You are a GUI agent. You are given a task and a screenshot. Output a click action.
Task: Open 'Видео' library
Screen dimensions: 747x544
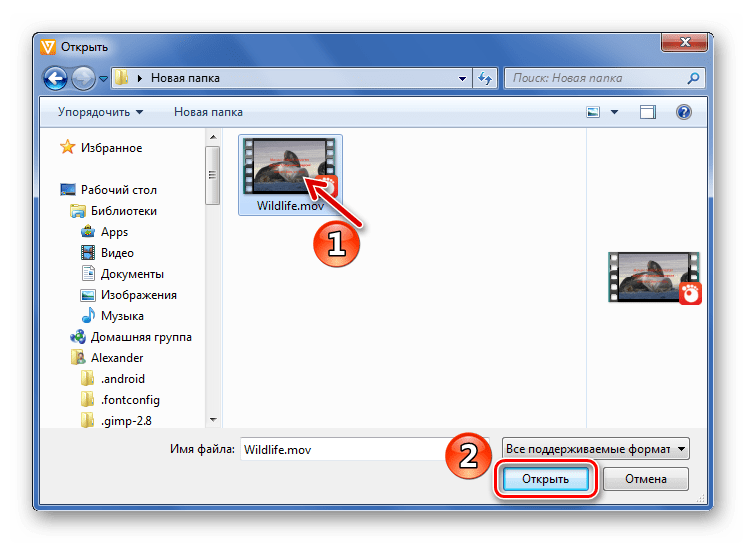tap(117, 253)
